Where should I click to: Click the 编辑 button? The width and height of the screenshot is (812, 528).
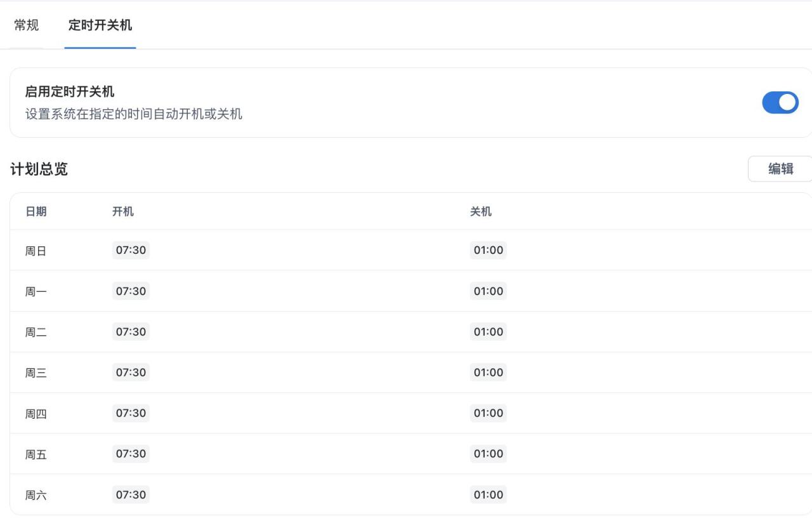point(780,169)
